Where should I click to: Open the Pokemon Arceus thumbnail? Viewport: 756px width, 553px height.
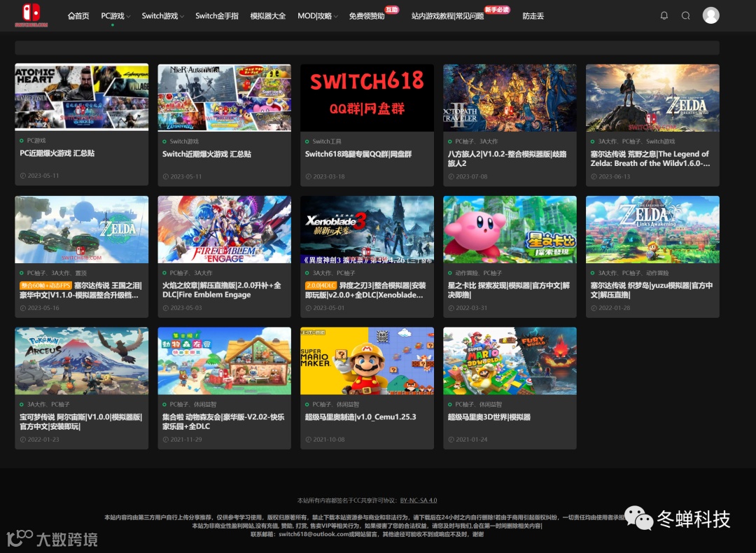click(81, 361)
